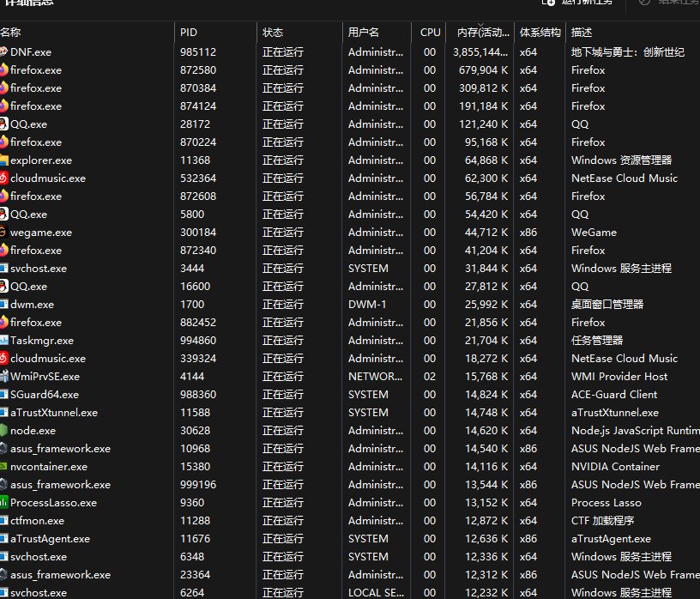Click PID cell 994860
Screen dimensions: 700x599
198,341
